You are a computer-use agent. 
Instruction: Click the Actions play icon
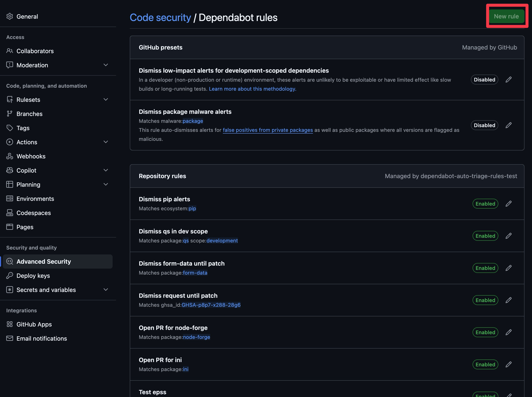point(10,142)
